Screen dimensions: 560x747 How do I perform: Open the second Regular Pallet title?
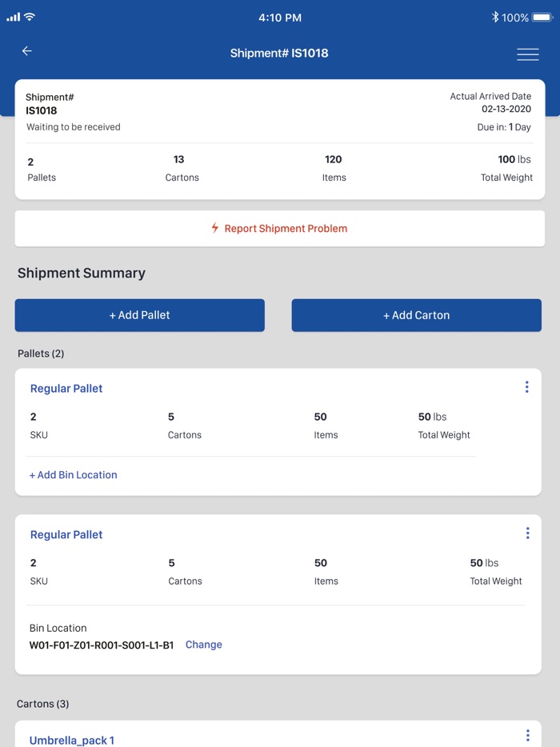point(66,535)
